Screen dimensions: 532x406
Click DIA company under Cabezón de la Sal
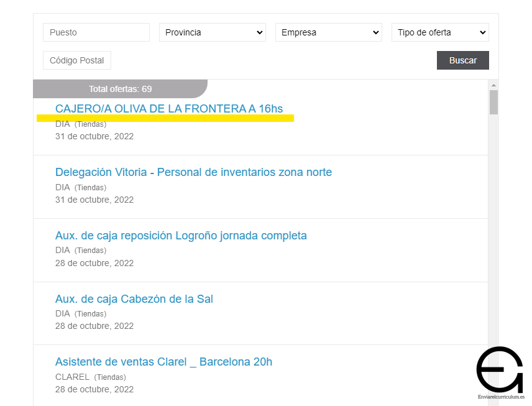coord(63,313)
